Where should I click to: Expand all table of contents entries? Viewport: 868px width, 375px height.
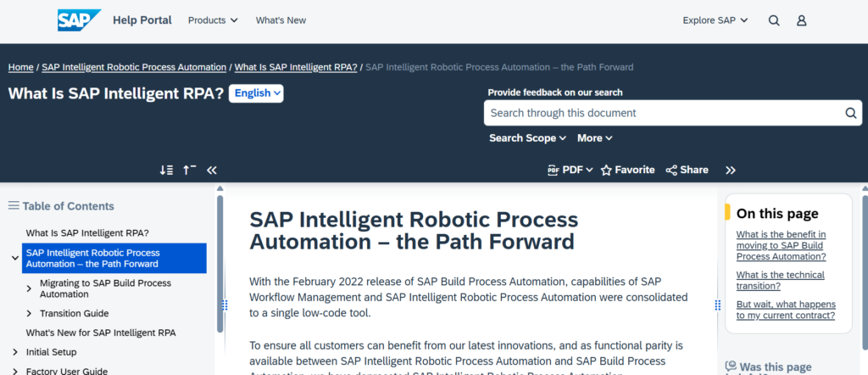click(x=166, y=170)
